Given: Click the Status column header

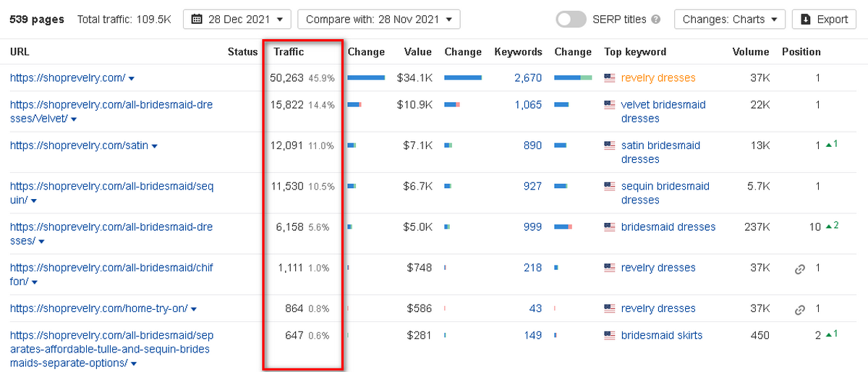Looking at the screenshot, I should [242, 51].
